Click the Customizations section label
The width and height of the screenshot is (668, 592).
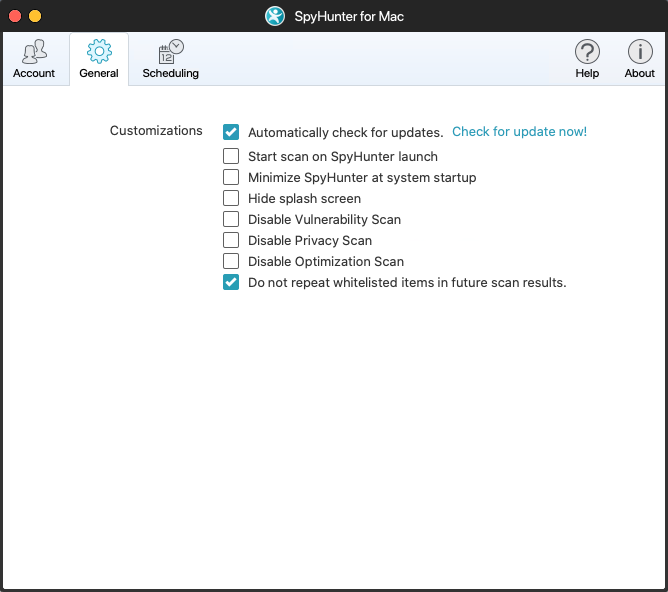pos(156,131)
